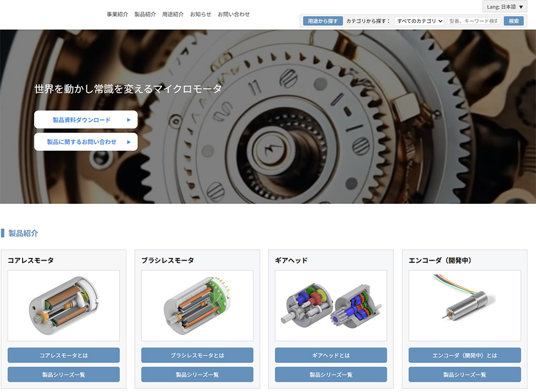Click 製品に関するお問い合わせ hero button

point(86,142)
